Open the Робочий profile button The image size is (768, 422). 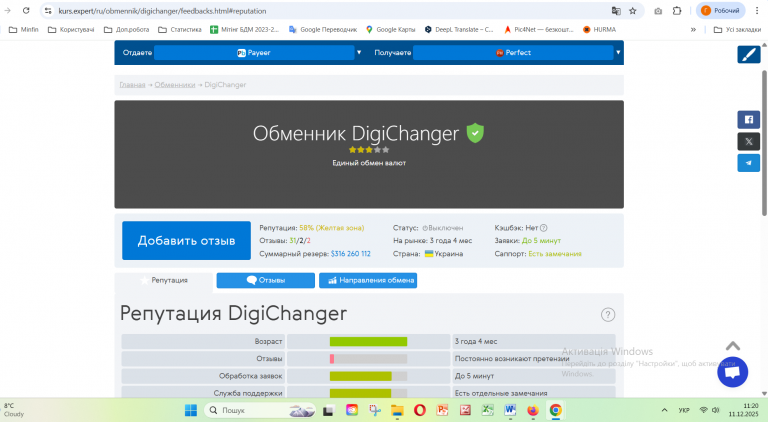720,11
